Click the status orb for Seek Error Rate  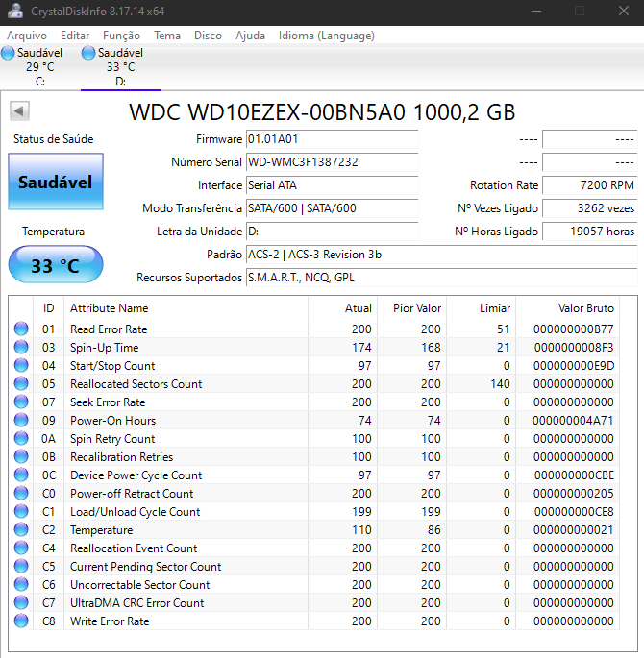point(21,402)
